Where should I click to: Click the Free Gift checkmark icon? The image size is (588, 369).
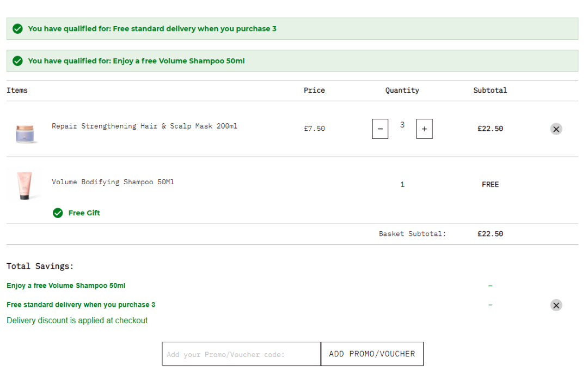(58, 213)
